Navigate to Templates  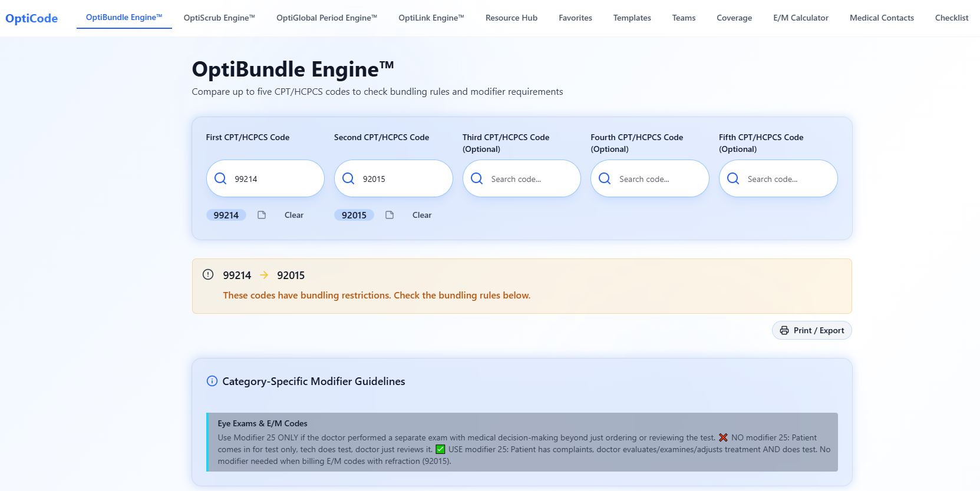point(632,18)
